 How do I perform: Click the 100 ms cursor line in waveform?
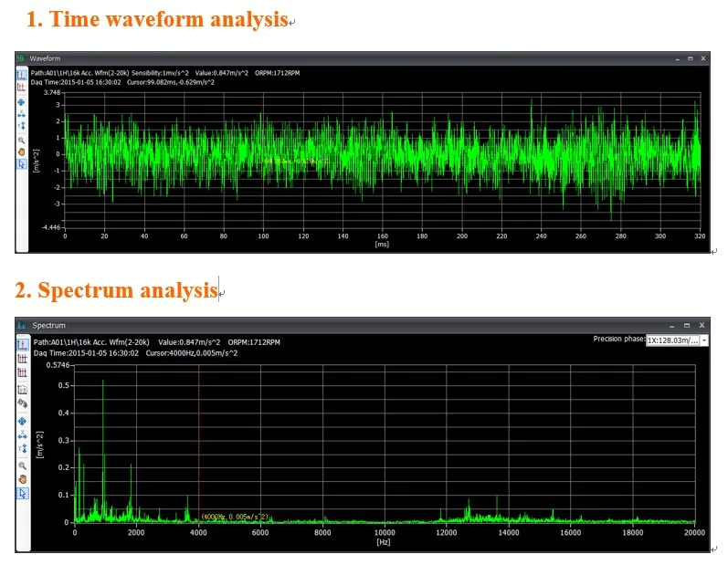(x=263, y=183)
